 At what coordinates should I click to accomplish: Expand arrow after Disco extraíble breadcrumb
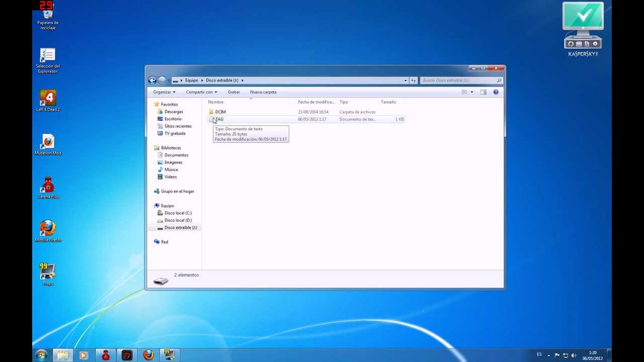[x=242, y=80]
